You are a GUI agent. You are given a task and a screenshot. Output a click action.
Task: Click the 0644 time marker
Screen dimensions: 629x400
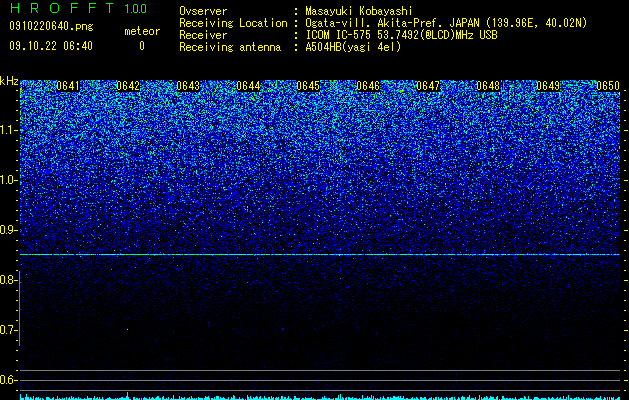[248, 86]
